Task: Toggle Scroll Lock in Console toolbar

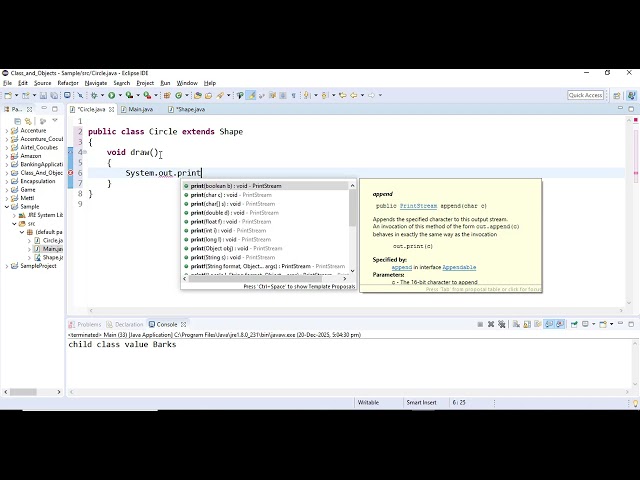Action: 527,324
